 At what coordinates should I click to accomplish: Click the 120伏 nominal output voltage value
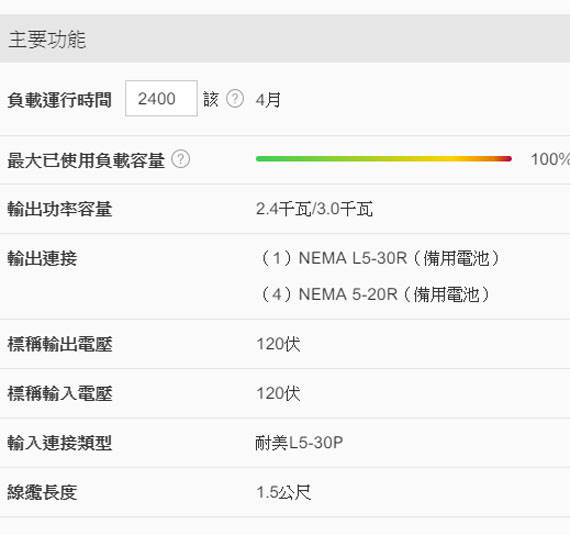[x=278, y=344]
